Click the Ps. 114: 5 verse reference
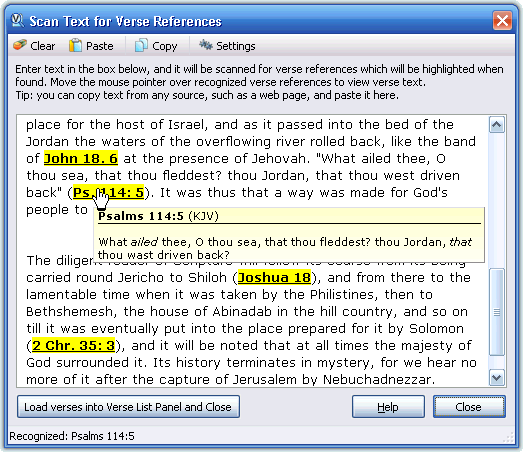 108,192
